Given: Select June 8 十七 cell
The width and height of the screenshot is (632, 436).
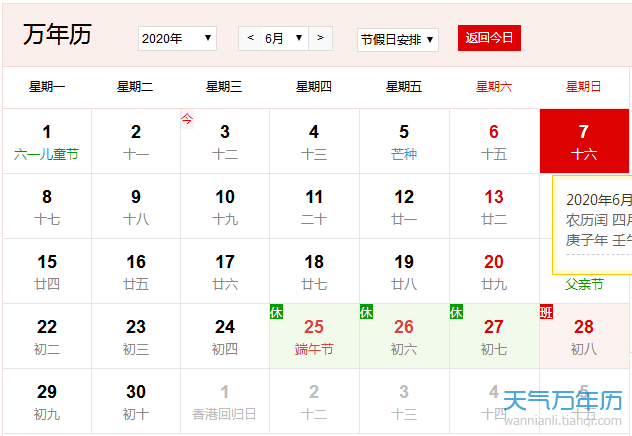Looking at the screenshot, I should click(x=47, y=206).
